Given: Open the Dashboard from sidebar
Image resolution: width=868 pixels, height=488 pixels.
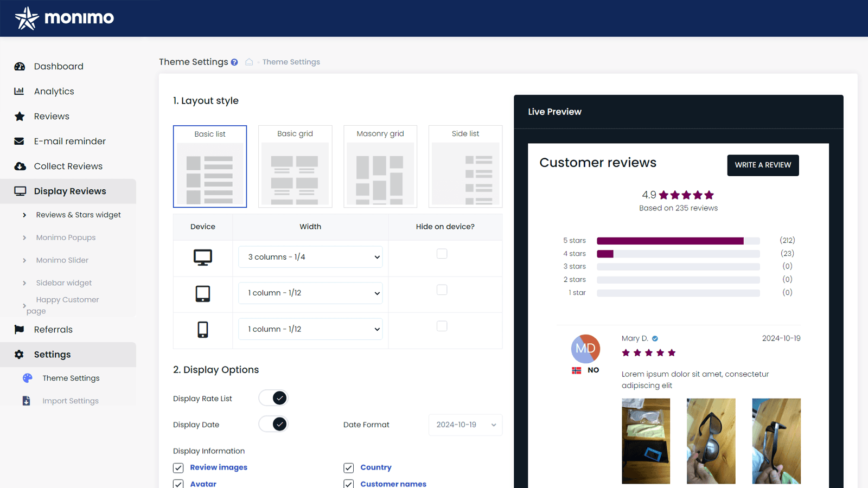Looking at the screenshot, I should point(59,66).
